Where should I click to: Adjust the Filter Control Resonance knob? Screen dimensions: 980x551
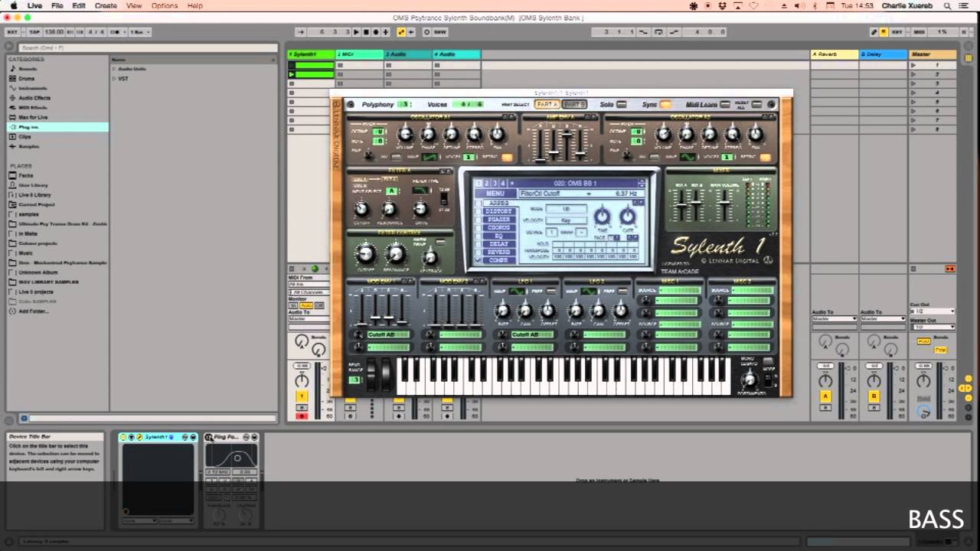coord(395,253)
